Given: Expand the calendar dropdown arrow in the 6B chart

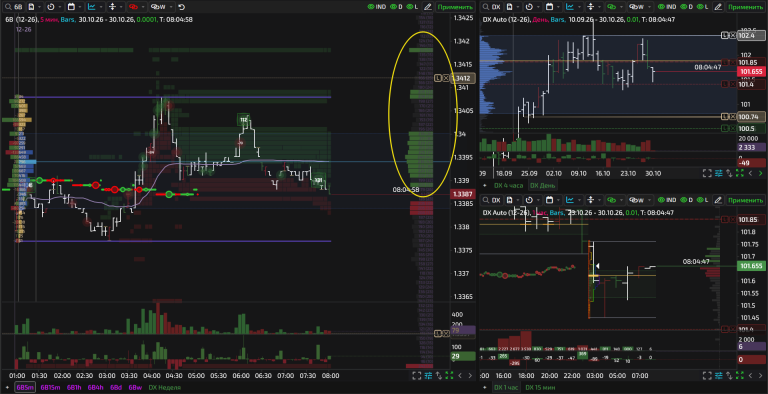Looking at the screenshot, I should [x=80, y=7].
